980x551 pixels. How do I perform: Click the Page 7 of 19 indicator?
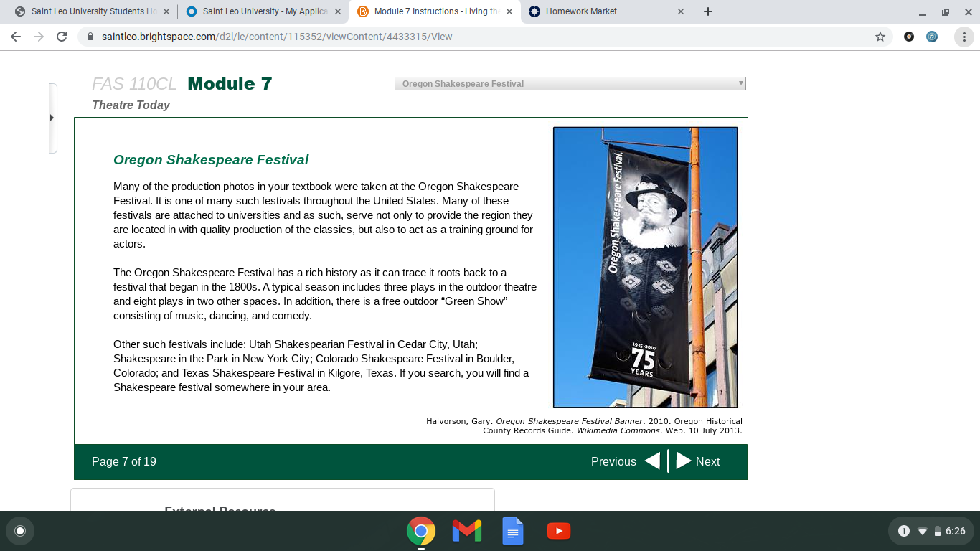pyautogui.click(x=124, y=462)
